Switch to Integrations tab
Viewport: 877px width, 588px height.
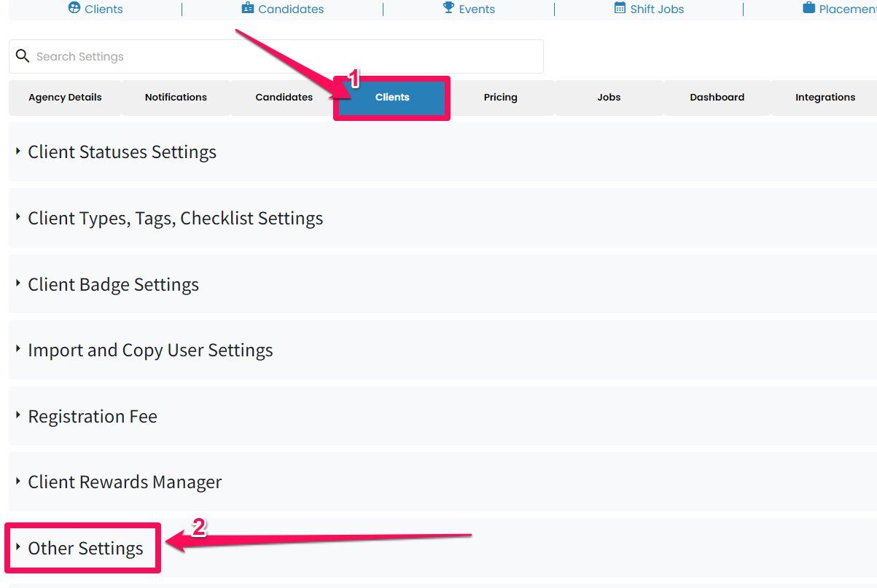tap(825, 98)
